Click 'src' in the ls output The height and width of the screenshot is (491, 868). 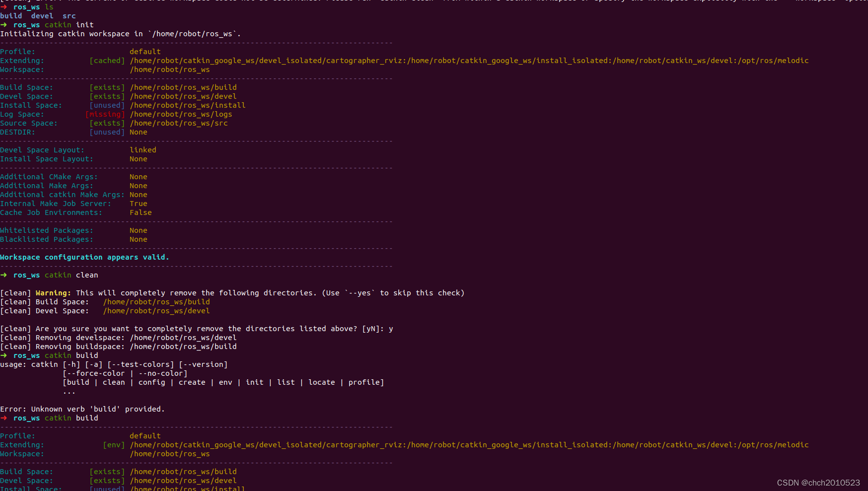tap(69, 16)
